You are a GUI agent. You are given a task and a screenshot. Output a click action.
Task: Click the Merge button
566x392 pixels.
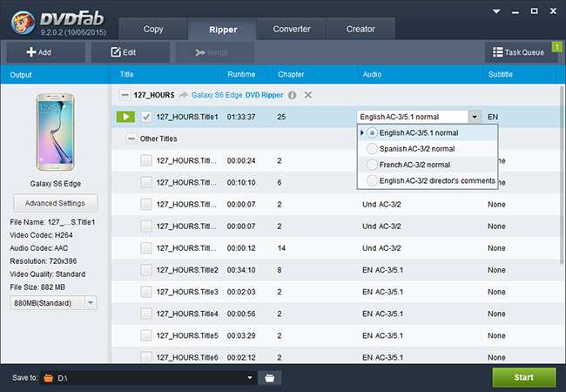pos(215,52)
